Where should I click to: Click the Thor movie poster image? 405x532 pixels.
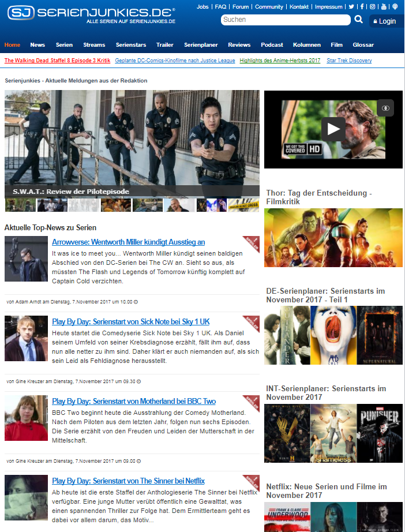click(333, 238)
